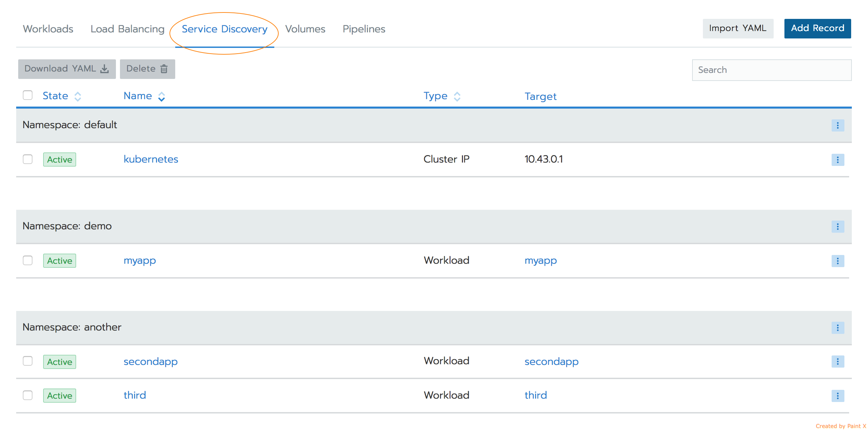Open the actions menu for Namespace: another
The height and width of the screenshot is (431, 868).
pyautogui.click(x=838, y=328)
